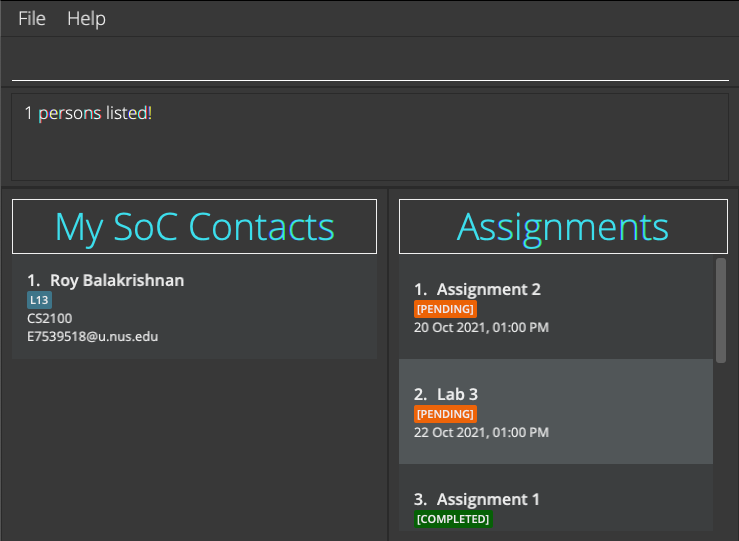Image resolution: width=739 pixels, height=541 pixels.
Task: Click the '1 persons listed!' result message
Action: click(88, 113)
